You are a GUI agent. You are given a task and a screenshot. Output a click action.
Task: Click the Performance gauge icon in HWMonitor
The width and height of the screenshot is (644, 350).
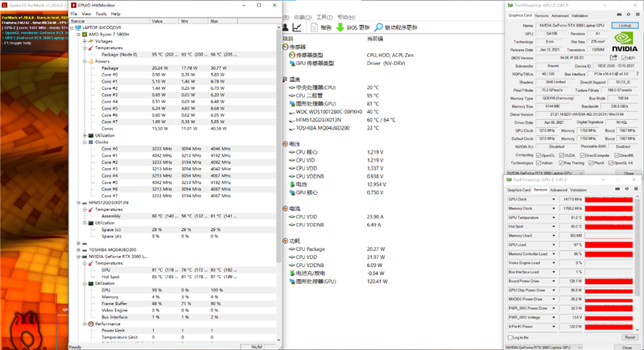click(91, 323)
